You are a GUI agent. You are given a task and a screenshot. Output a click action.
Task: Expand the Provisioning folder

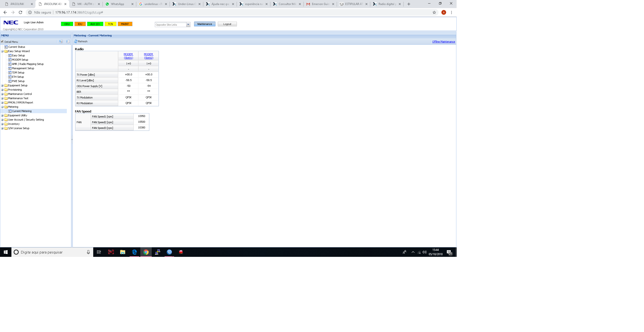coord(2,90)
